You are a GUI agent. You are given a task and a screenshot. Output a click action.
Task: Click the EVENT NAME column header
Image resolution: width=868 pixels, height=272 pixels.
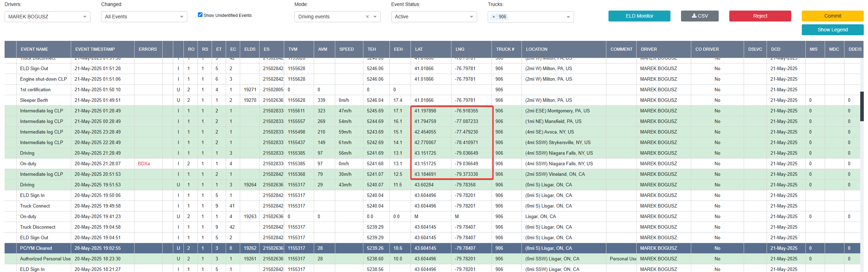pos(35,49)
